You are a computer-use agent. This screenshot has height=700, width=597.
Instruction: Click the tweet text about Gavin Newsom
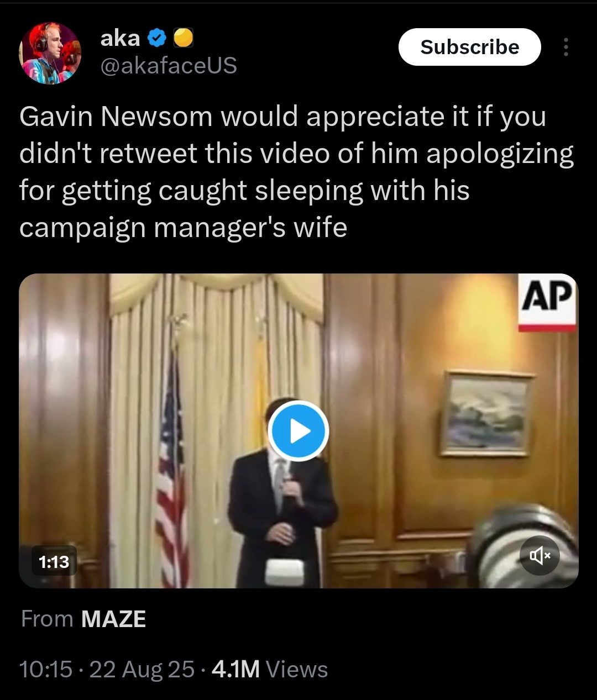[297, 172]
